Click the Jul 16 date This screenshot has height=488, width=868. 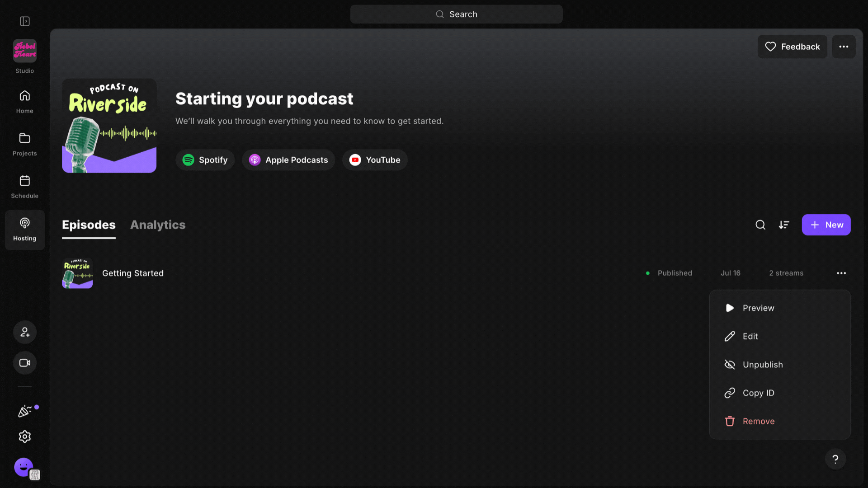tap(731, 273)
